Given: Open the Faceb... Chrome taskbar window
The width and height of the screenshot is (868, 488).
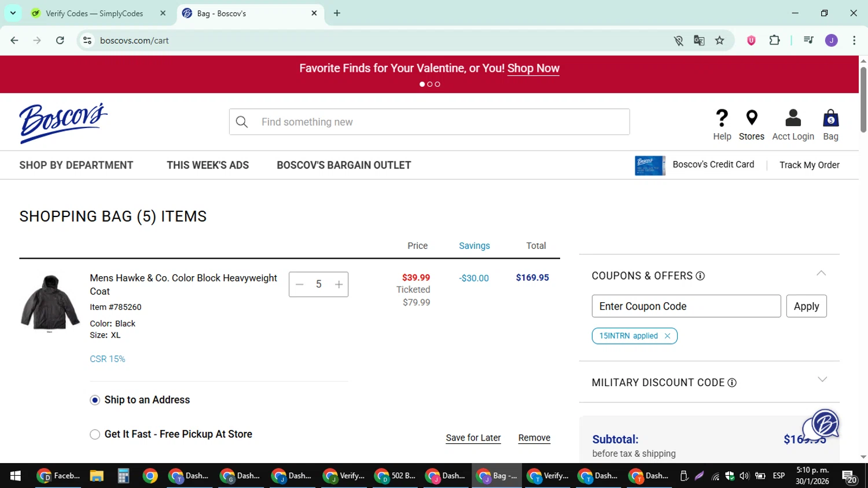Looking at the screenshot, I should (58, 476).
